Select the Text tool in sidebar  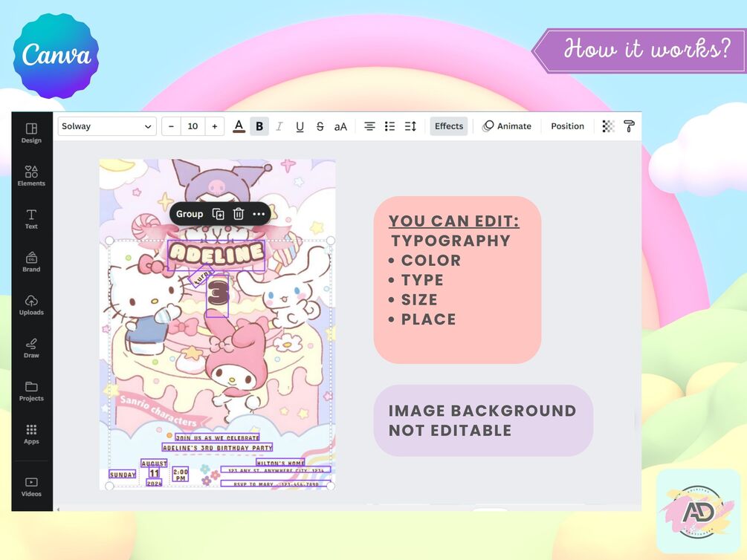31,219
